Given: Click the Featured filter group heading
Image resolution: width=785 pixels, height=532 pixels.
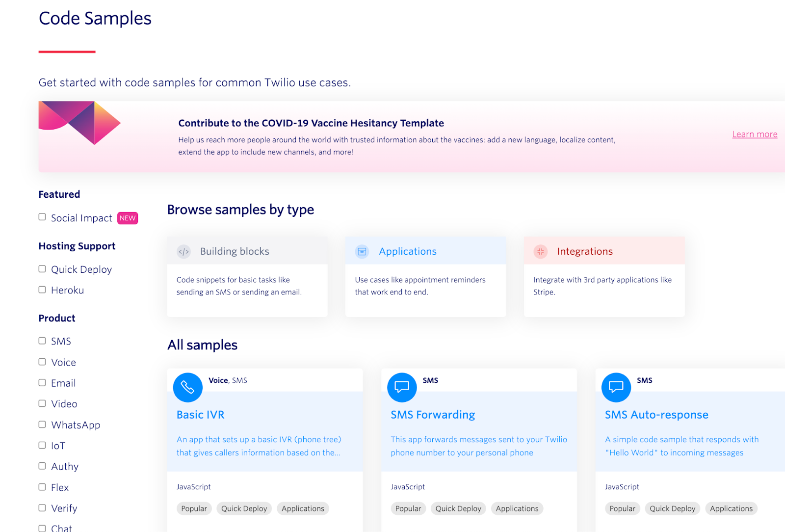Looking at the screenshot, I should point(59,194).
